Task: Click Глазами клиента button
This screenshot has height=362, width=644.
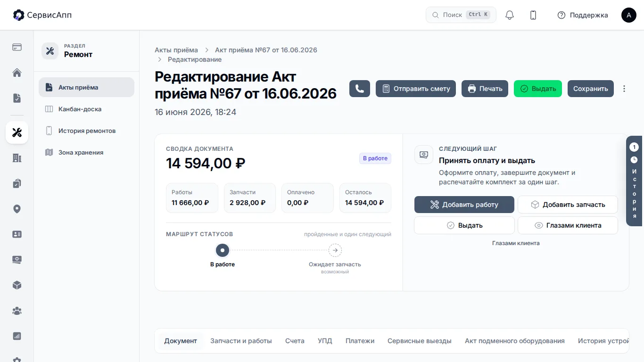Action: point(568,225)
